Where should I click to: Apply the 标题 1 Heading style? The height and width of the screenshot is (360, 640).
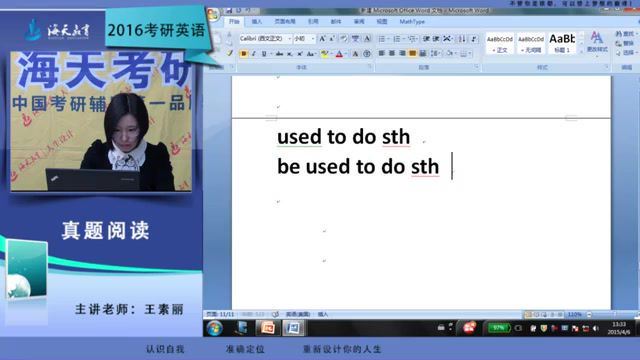[x=562, y=44]
